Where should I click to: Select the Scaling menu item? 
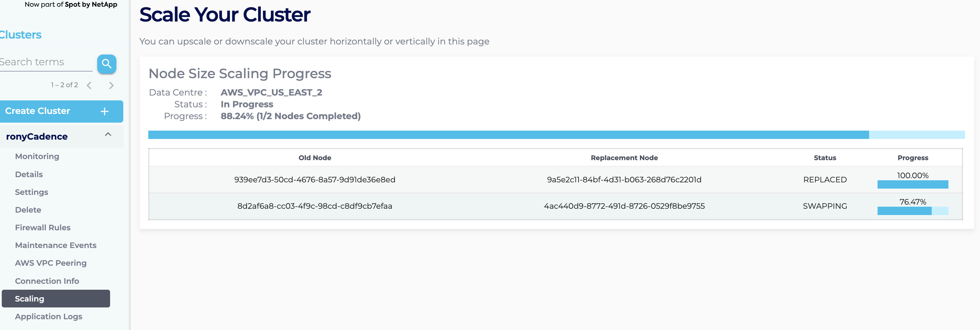coord(56,299)
